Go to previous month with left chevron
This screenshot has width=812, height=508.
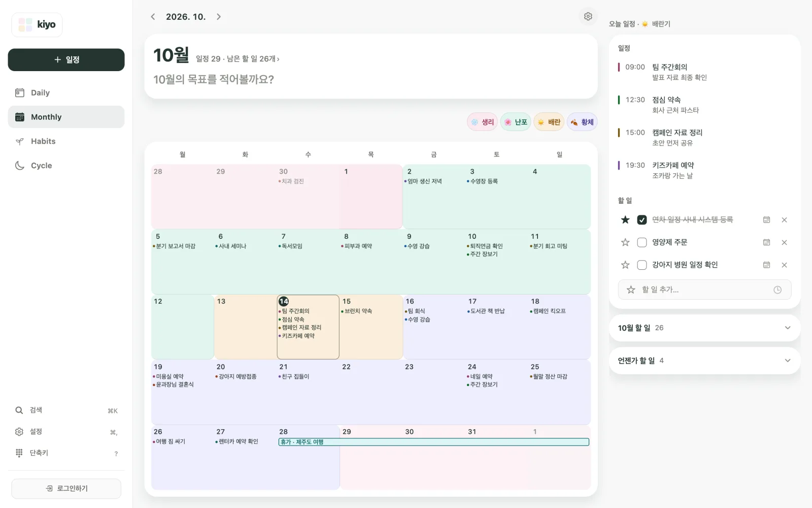pyautogui.click(x=153, y=17)
